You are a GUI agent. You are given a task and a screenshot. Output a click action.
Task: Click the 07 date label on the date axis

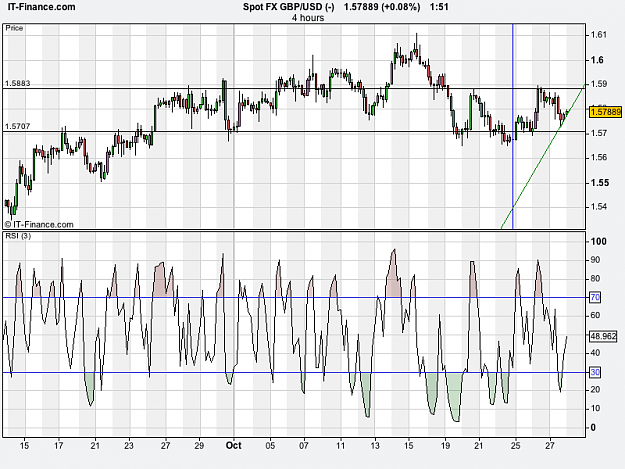point(304,445)
